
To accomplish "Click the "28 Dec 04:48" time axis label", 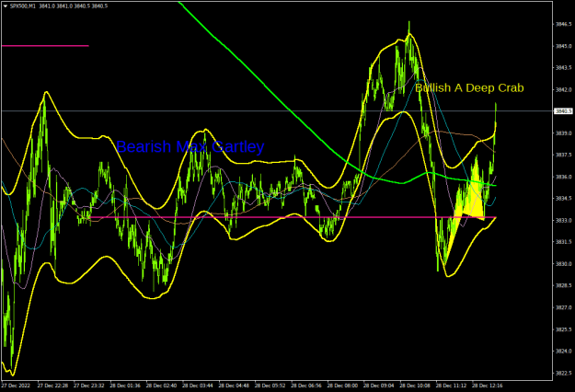I will pyautogui.click(x=234, y=386).
